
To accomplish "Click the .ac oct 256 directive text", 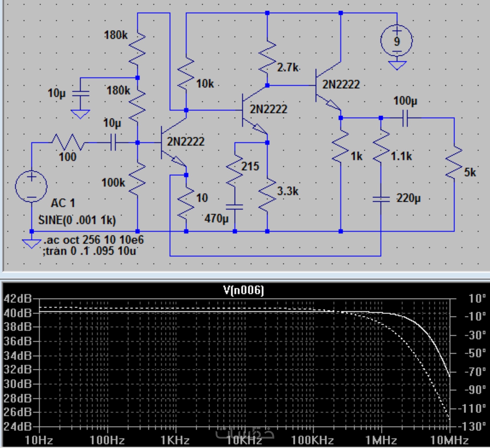I will pos(94,240).
